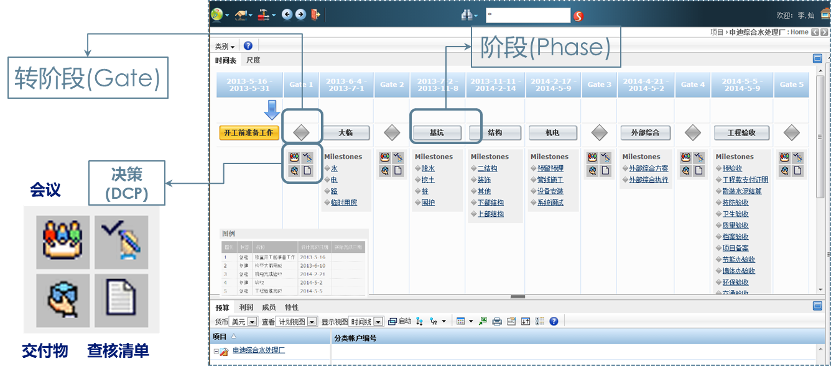The width and height of the screenshot is (832, 370).
Task: Open Gate 1 decision (DCP) icon
Action: (x=308, y=158)
